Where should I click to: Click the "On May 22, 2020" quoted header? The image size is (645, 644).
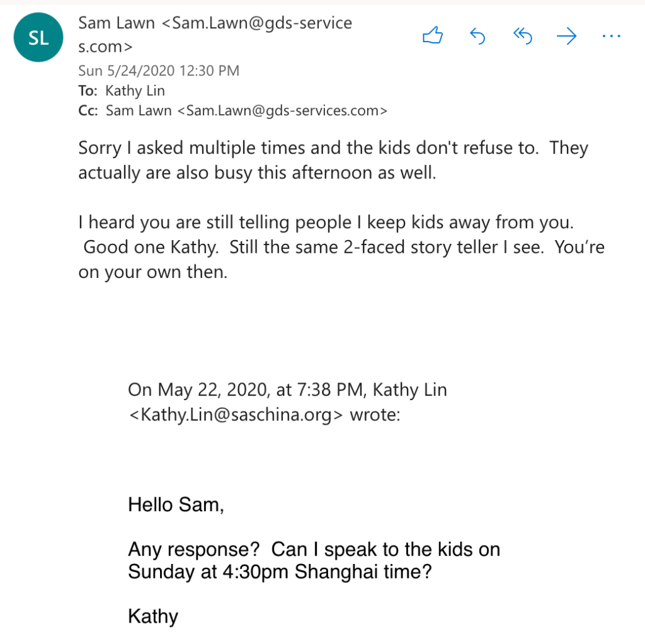(x=287, y=390)
